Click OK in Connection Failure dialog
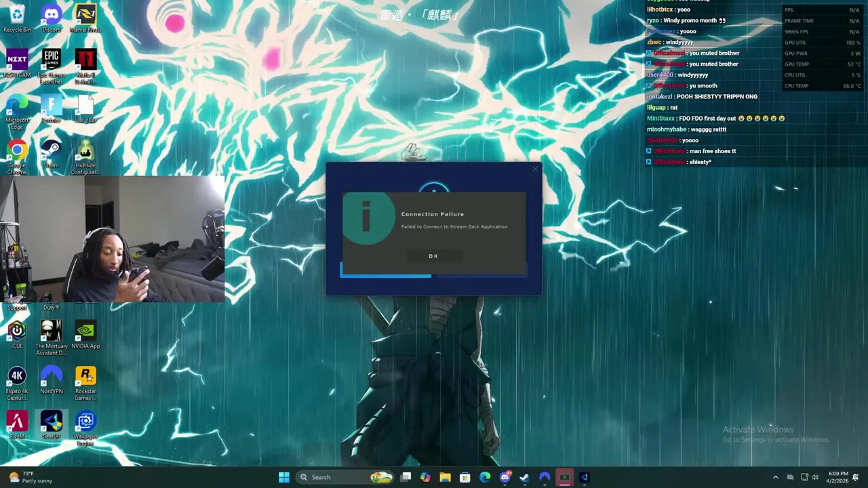The image size is (868, 488). [433, 256]
